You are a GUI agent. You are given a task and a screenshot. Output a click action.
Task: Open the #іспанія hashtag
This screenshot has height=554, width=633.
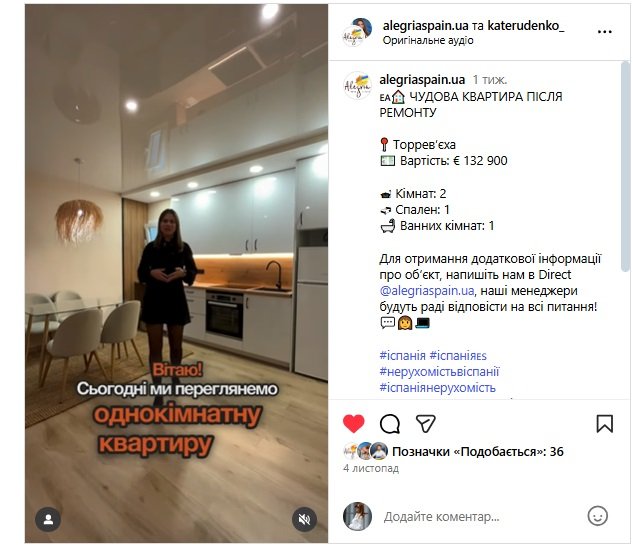click(402, 356)
